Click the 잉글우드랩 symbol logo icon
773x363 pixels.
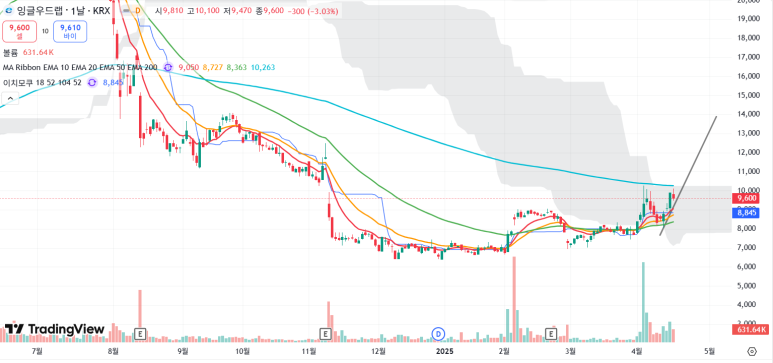click(10, 11)
